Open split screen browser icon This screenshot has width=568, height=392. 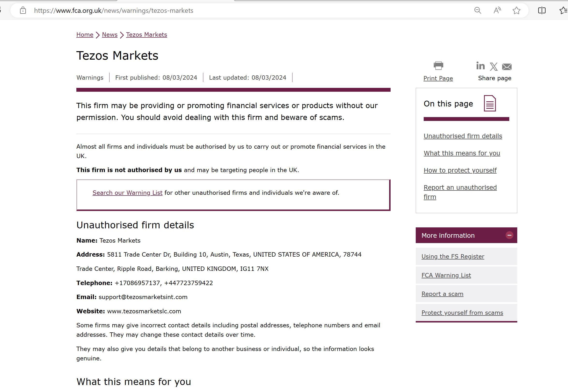point(542,10)
